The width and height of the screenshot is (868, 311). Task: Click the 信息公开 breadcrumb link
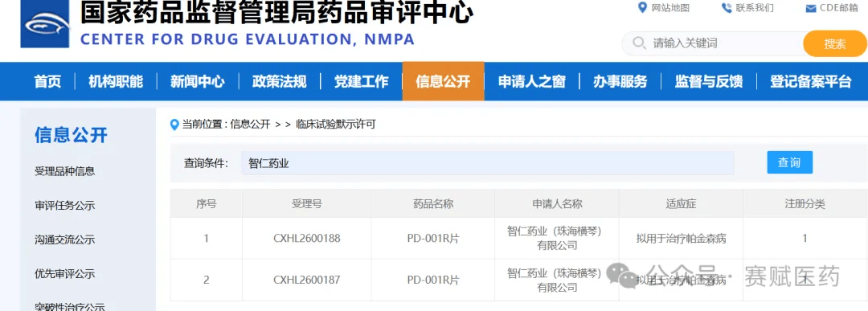coord(250,125)
